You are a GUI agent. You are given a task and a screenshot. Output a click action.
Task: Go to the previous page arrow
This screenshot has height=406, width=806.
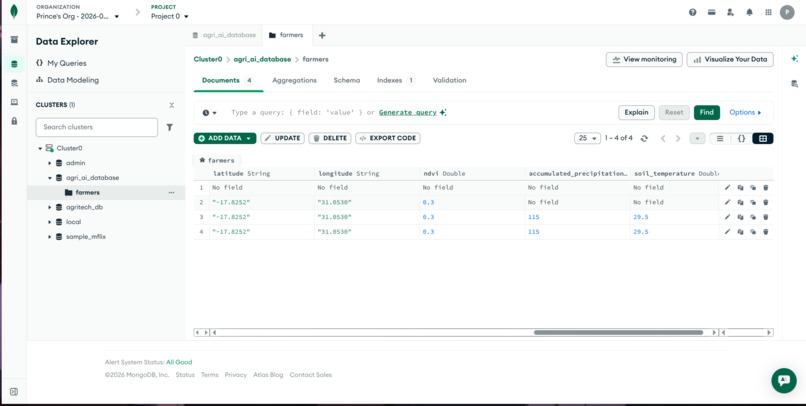(x=663, y=138)
